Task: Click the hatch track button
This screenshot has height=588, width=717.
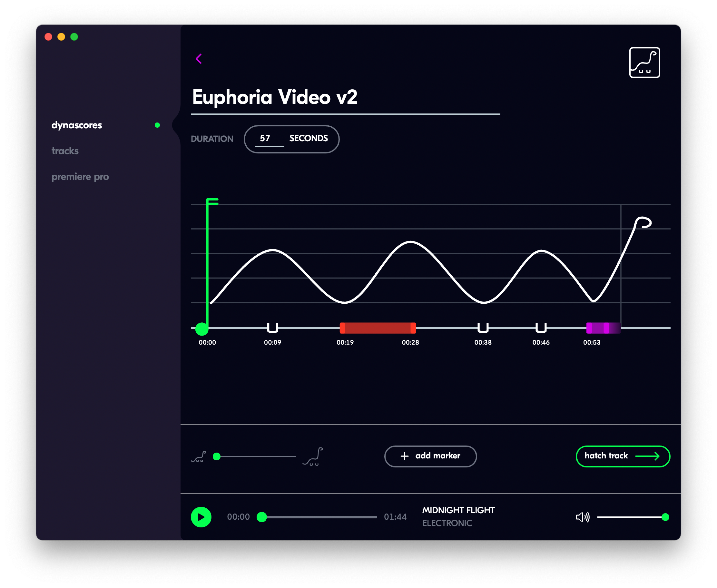Action: coord(623,456)
